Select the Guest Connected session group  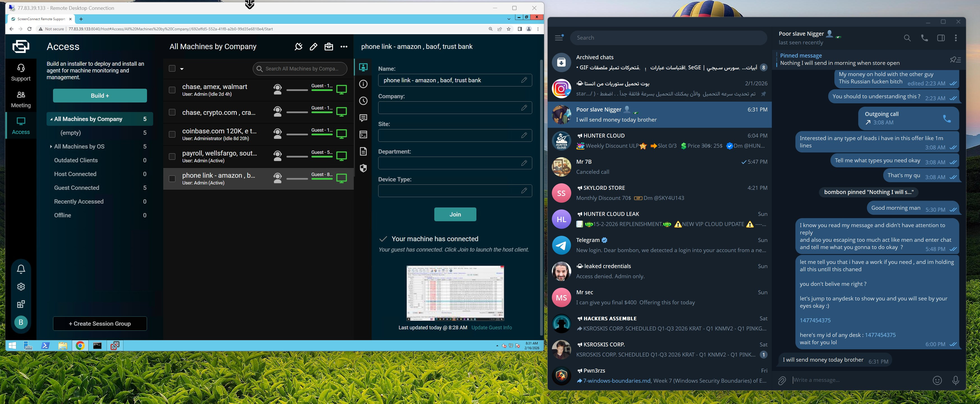77,188
